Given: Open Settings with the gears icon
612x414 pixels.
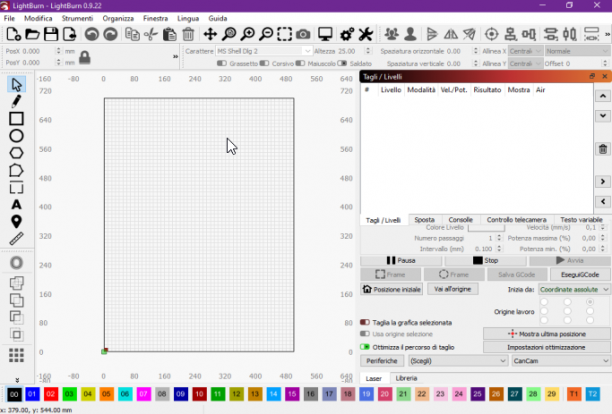Looking at the screenshot, I should pyautogui.click(x=347, y=34).
